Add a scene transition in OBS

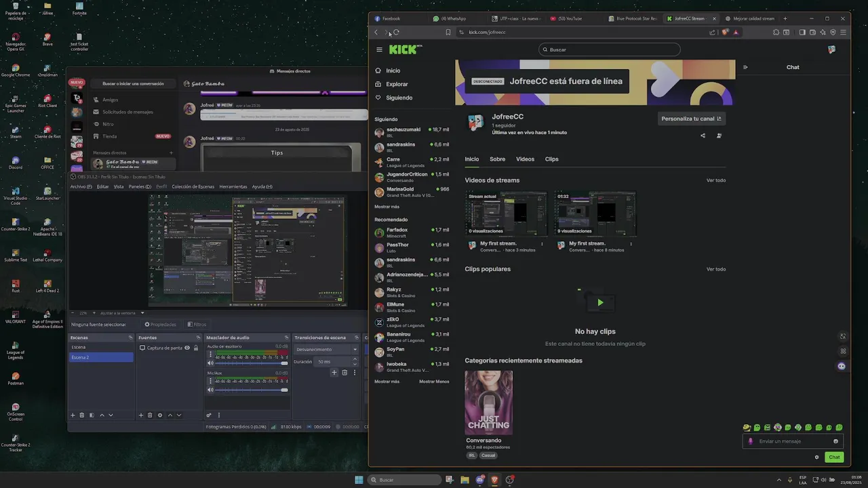pyautogui.click(x=334, y=372)
